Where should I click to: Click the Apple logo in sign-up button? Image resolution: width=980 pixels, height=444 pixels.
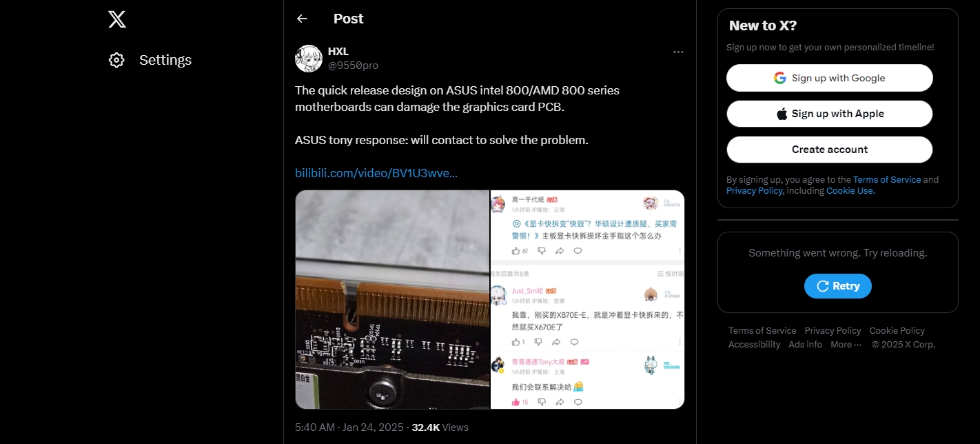[x=782, y=114]
